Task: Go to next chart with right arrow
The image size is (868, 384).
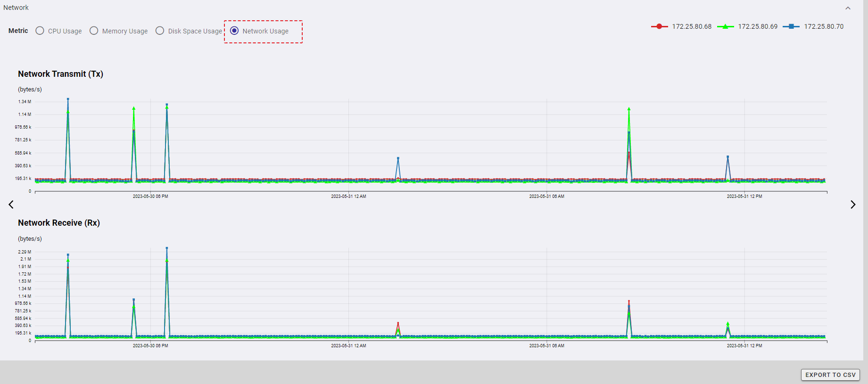Action: 852,204
